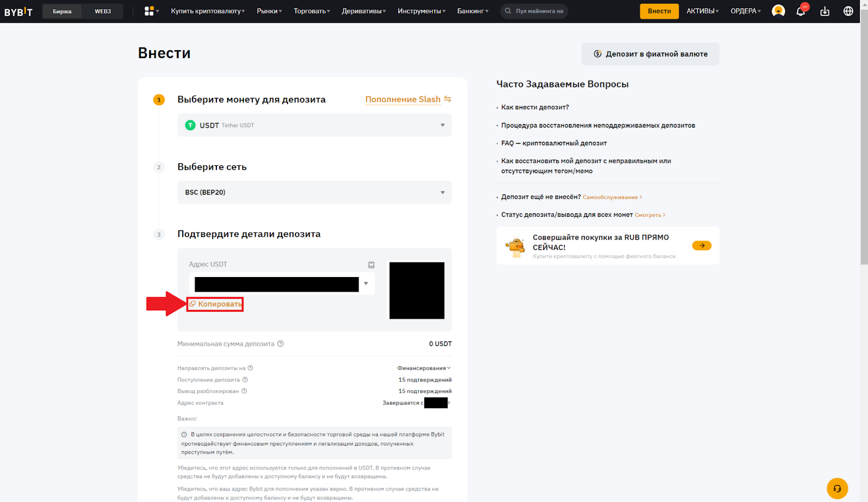Screen dimensions: 868x502
Task: Click the help icon next to Направлять депозиты на
Action: pos(251,368)
